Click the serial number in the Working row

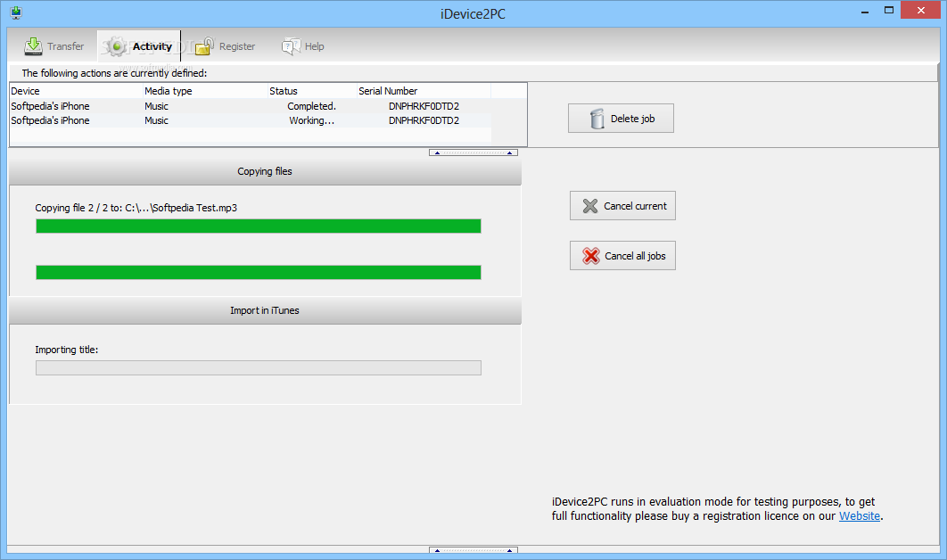click(424, 120)
